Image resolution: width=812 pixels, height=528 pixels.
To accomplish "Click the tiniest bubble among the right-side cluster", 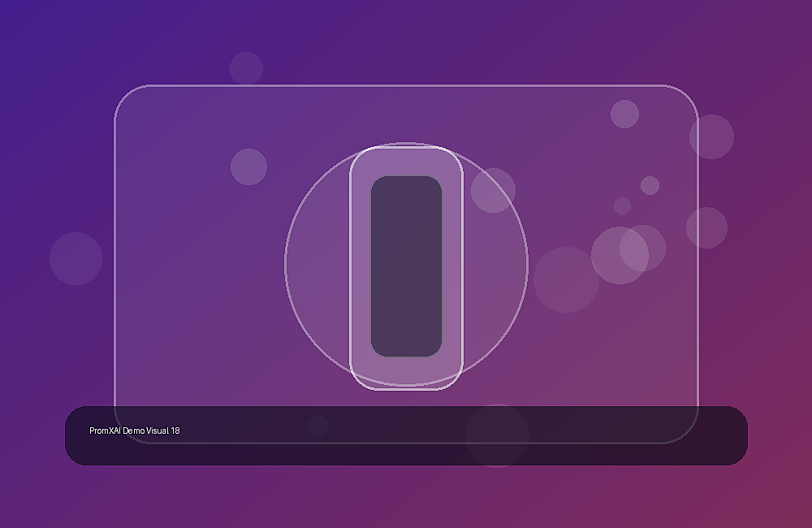I will [623, 206].
